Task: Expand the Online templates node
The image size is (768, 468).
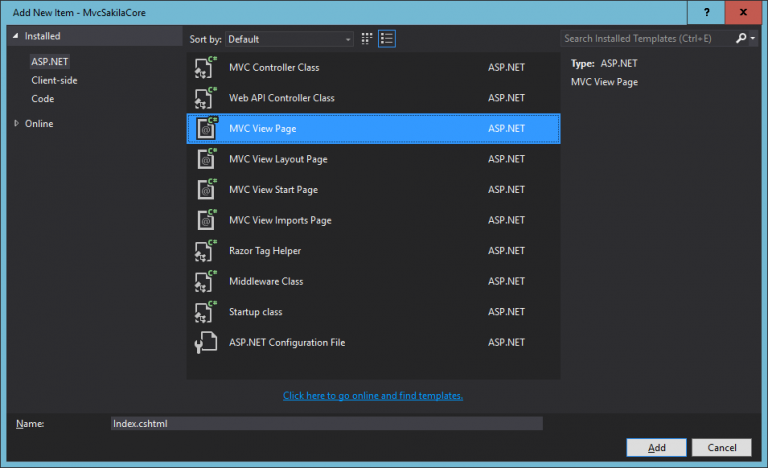Action: pyautogui.click(x=16, y=124)
